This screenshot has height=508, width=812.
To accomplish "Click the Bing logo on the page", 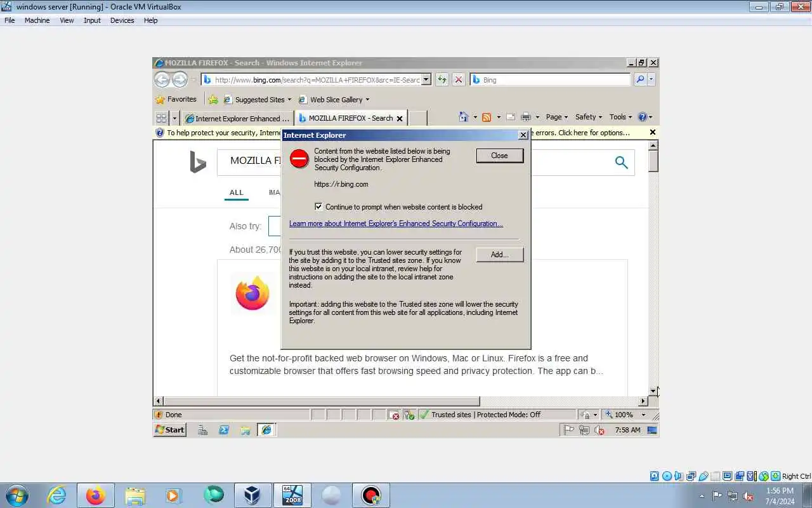I will [198, 162].
